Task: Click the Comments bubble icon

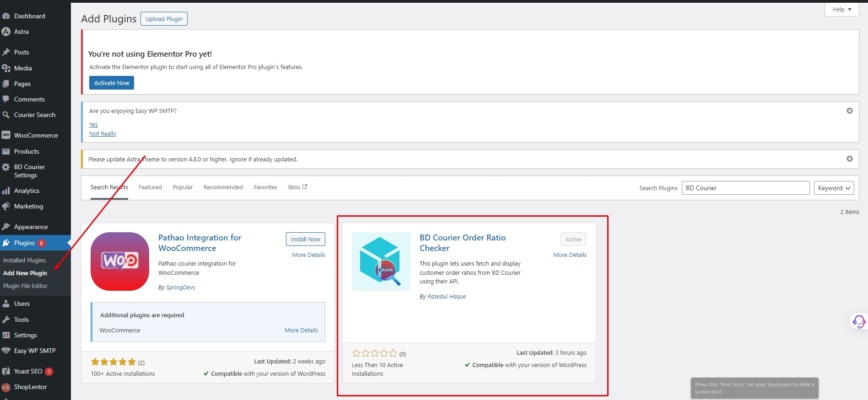Action: pos(6,99)
